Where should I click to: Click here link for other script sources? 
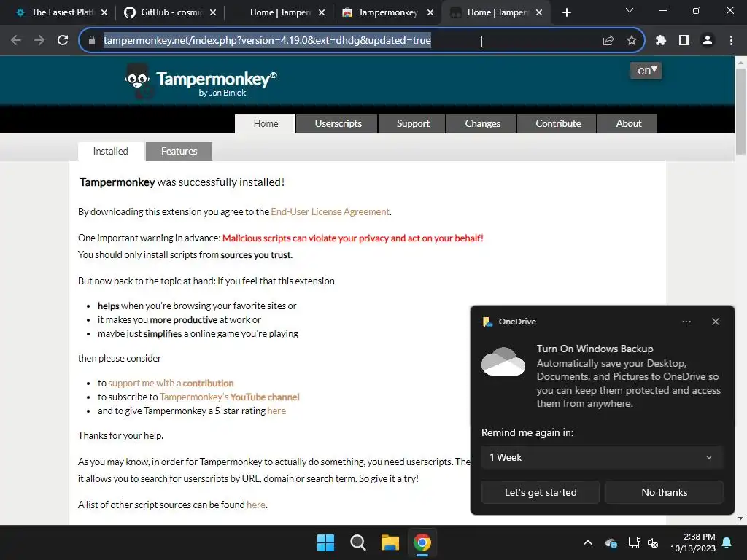256,505
